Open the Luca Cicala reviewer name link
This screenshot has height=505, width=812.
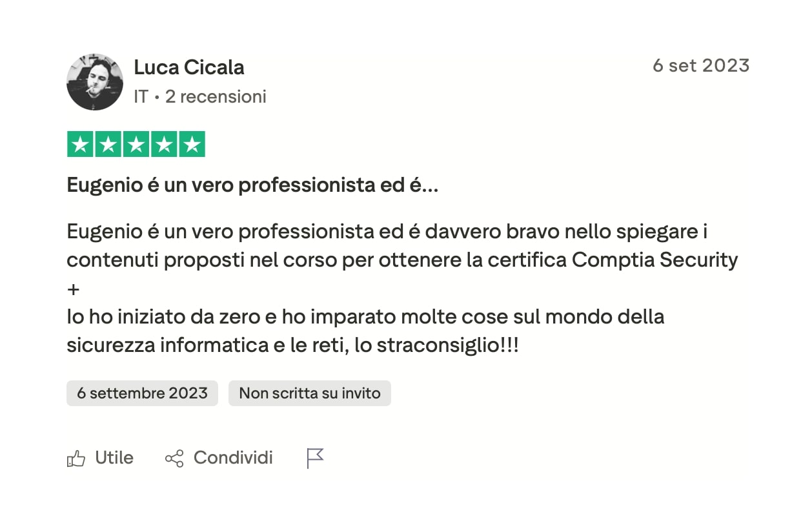[x=188, y=67]
